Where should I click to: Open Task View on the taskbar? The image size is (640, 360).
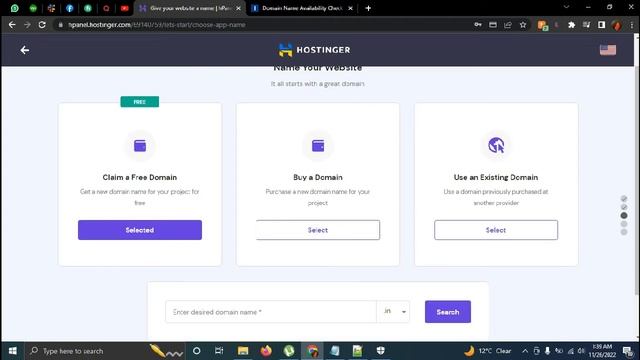pyautogui.click(x=219, y=351)
